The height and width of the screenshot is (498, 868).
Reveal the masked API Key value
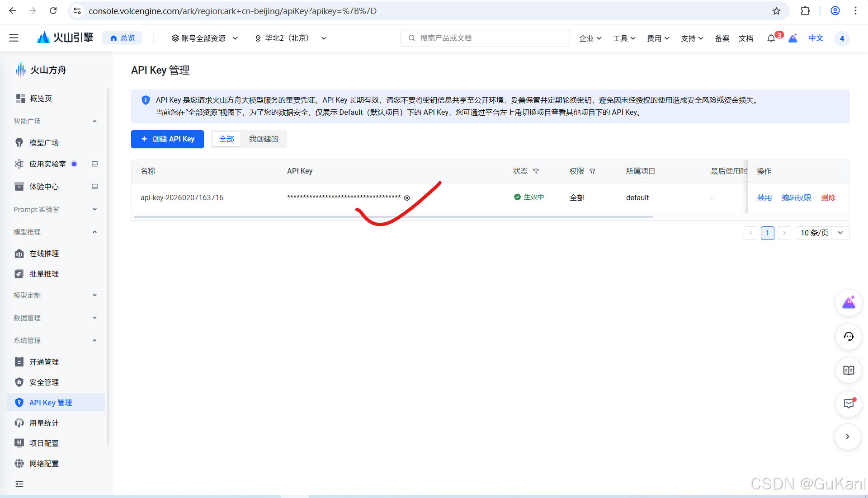pos(406,197)
